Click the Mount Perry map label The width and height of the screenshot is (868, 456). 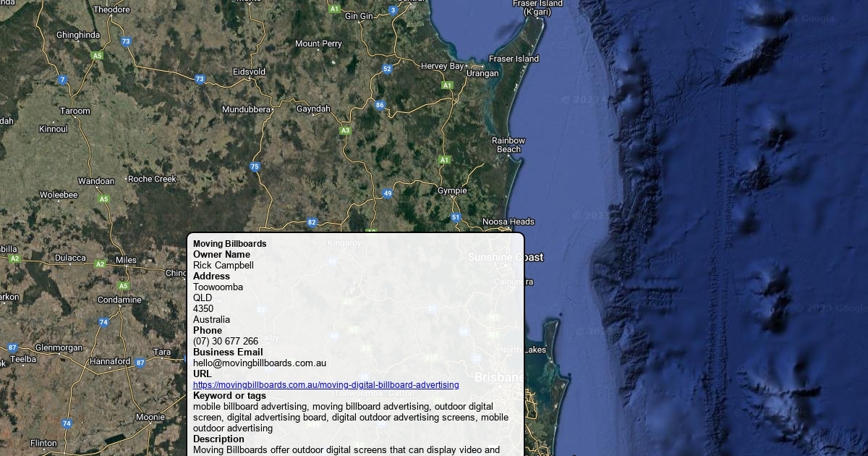click(x=318, y=44)
